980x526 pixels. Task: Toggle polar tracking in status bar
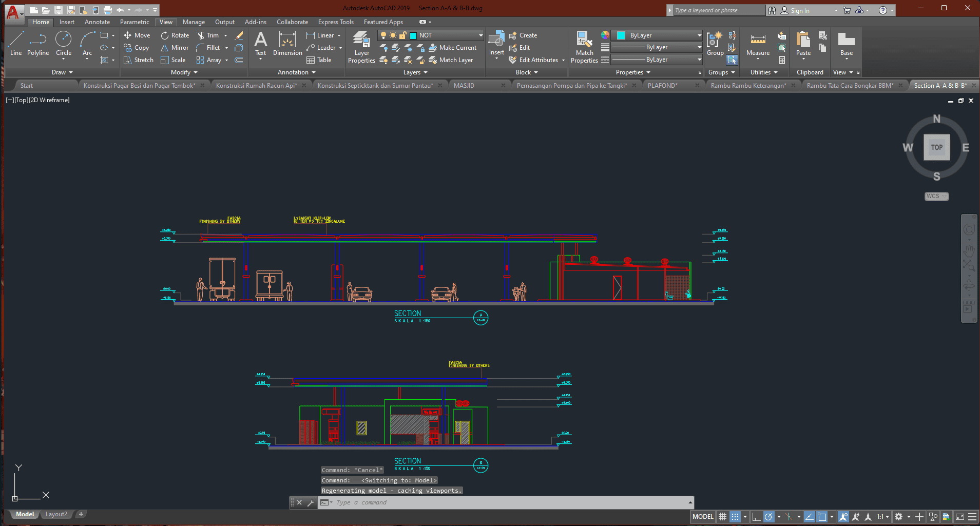768,517
